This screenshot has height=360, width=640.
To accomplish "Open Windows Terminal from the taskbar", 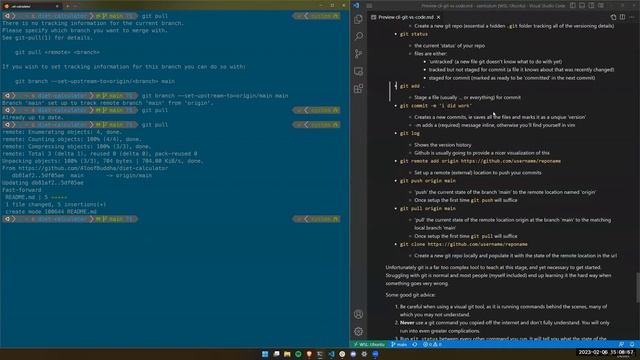I will pyautogui.click(x=320, y=354).
